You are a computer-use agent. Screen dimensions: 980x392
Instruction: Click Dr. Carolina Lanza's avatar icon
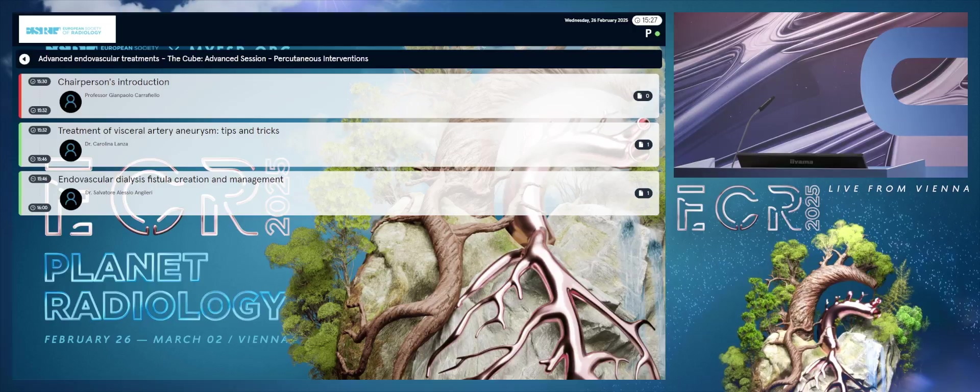point(70,151)
